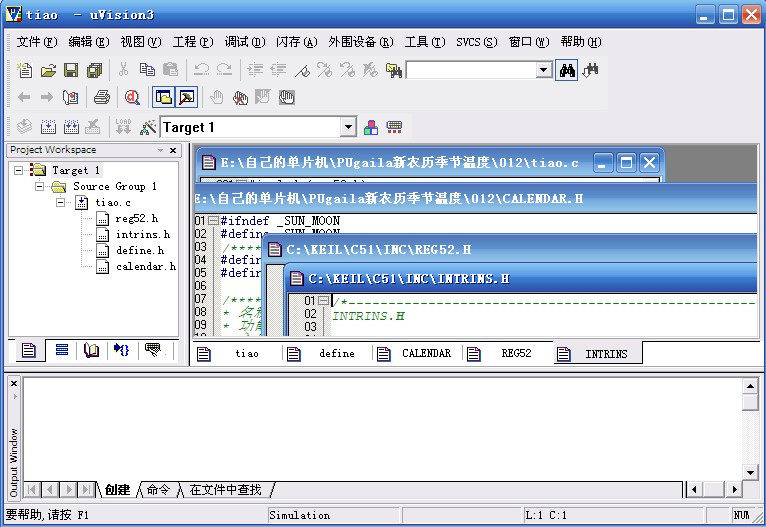766x527 pixels.
Task: Click inside the find text input field
Action: [471, 70]
